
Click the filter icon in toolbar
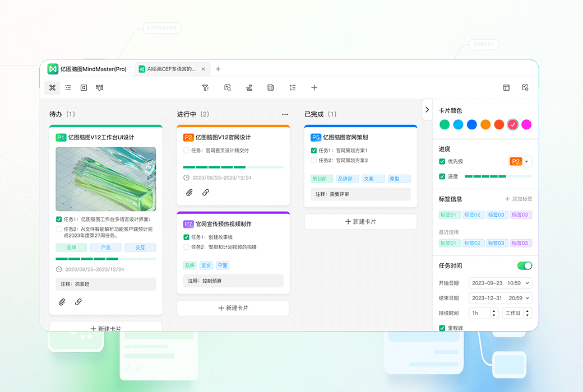tap(205, 87)
